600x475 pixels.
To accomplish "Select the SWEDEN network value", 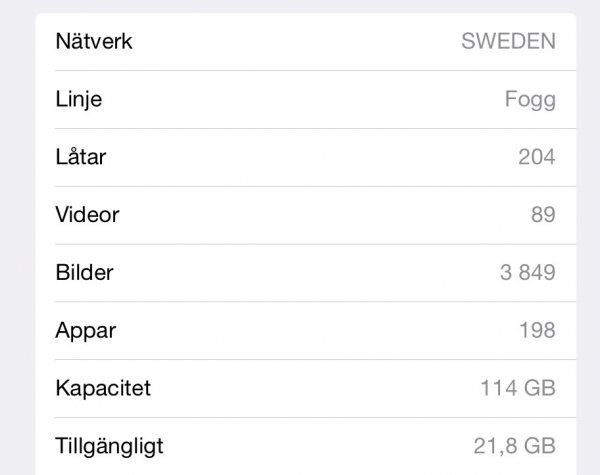I will click(x=508, y=42).
